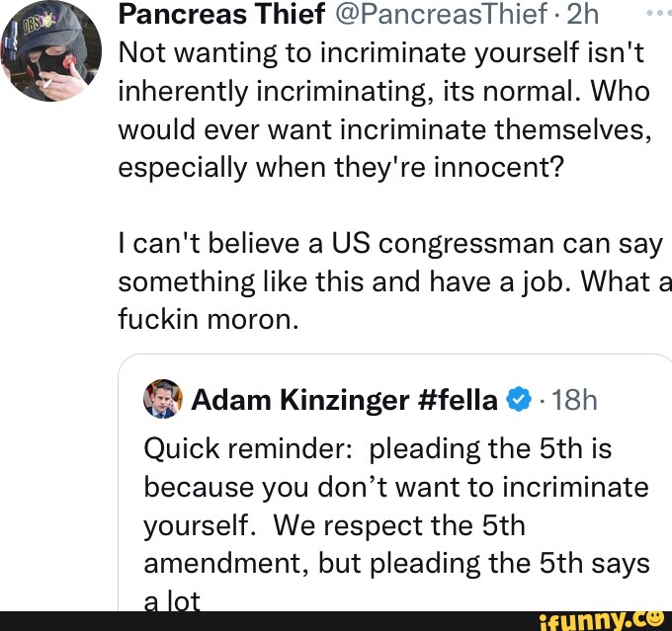The image size is (672, 631).
Task: Click the ifunny.co watermark text
Action: tap(612, 618)
